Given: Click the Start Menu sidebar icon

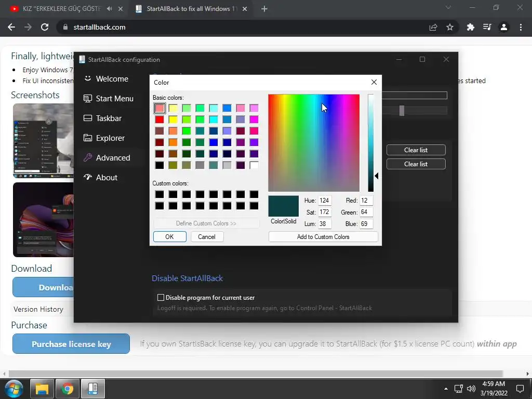Looking at the screenshot, I should [87, 98].
